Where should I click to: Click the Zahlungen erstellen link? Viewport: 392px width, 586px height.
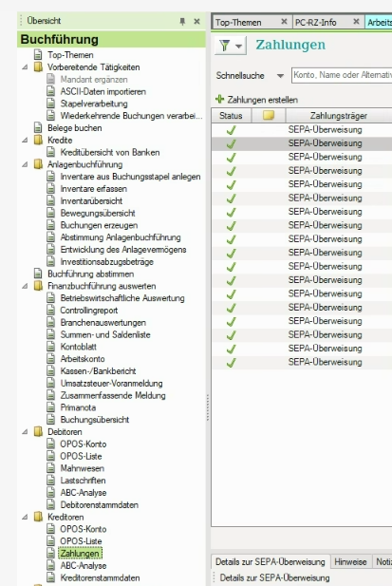[263, 100]
